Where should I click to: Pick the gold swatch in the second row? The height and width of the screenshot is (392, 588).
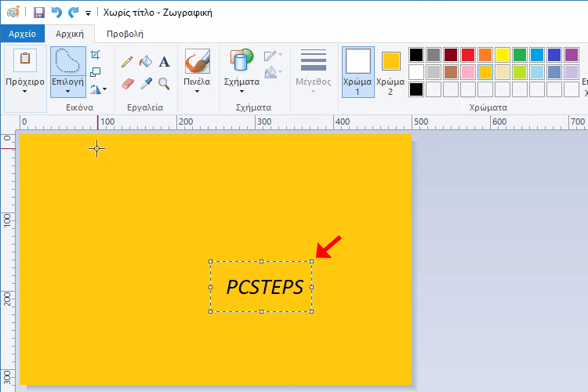(485, 72)
